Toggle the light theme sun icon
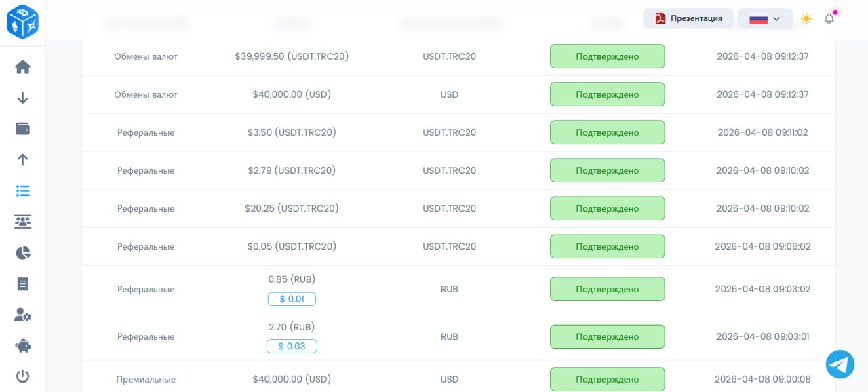The image size is (868, 392). (806, 19)
